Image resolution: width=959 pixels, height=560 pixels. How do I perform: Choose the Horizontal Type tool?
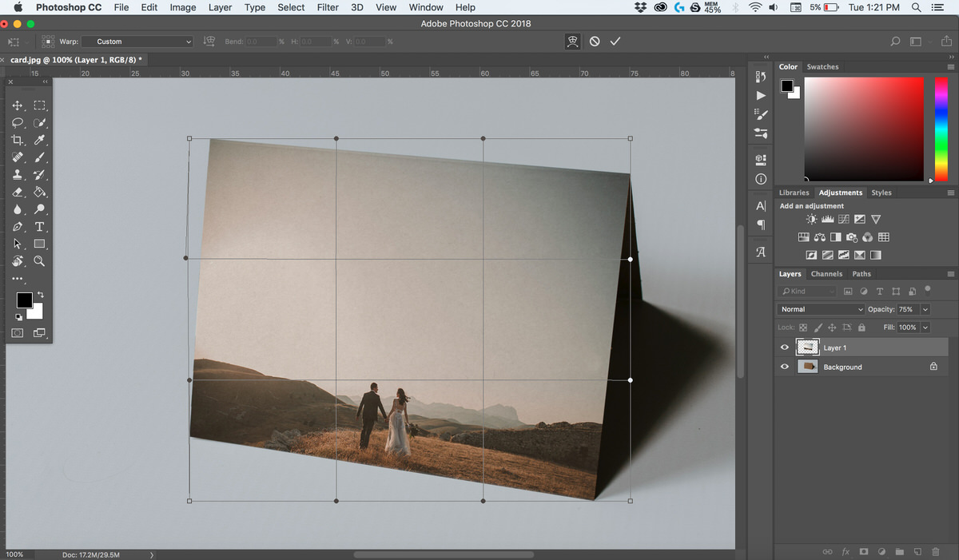click(x=40, y=227)
